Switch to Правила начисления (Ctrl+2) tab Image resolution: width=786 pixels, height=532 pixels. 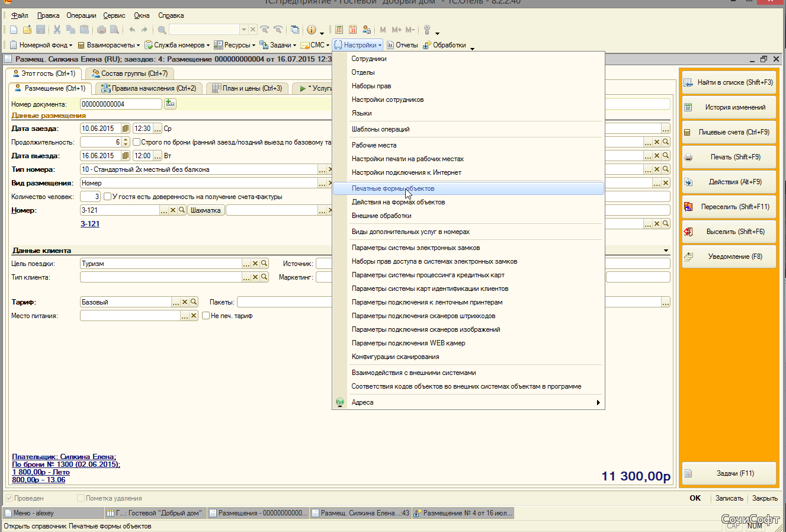[149, 88]
